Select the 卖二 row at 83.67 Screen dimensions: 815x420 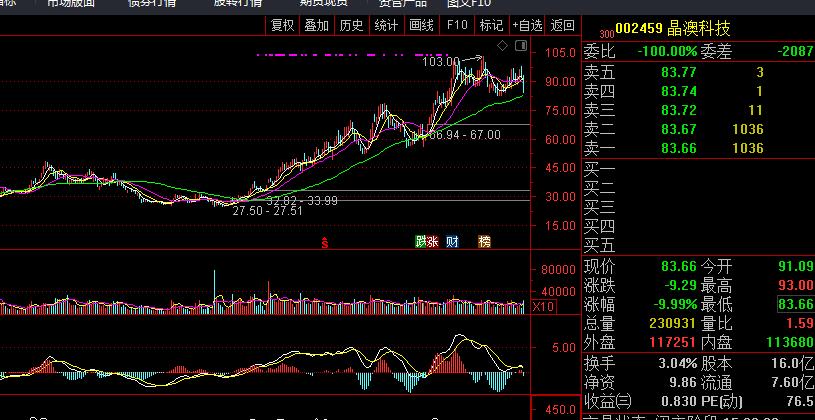[x=698, y=129]
